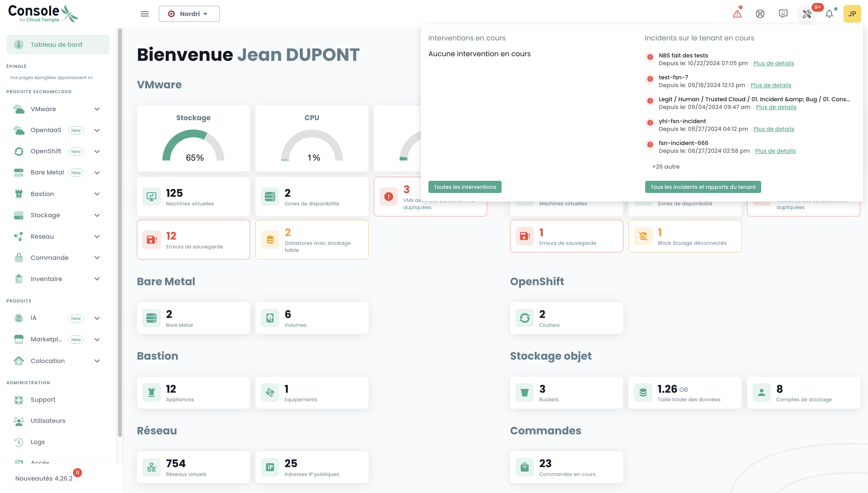
Task: Open the Utilisateurs administration page
Action: point(48,420)
